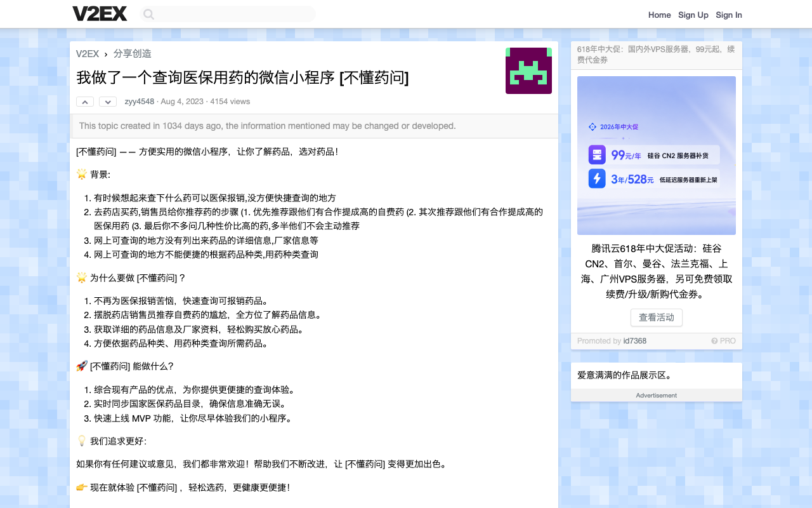This screenshot has width=812, height=508.
Task: Select the line 快速上线 MVP 功能
Action: (193, 418)
